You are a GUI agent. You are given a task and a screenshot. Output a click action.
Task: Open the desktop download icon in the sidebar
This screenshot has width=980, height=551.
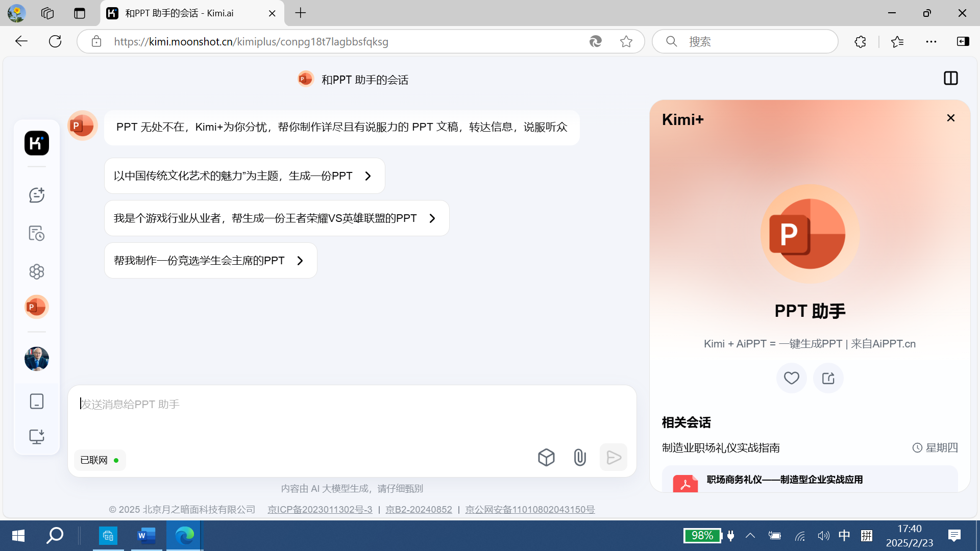[37, 437]
